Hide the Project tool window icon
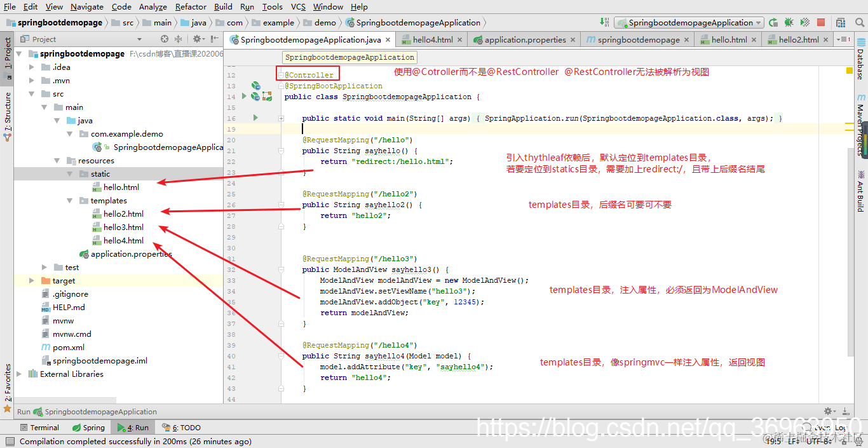 click(214, 39)
